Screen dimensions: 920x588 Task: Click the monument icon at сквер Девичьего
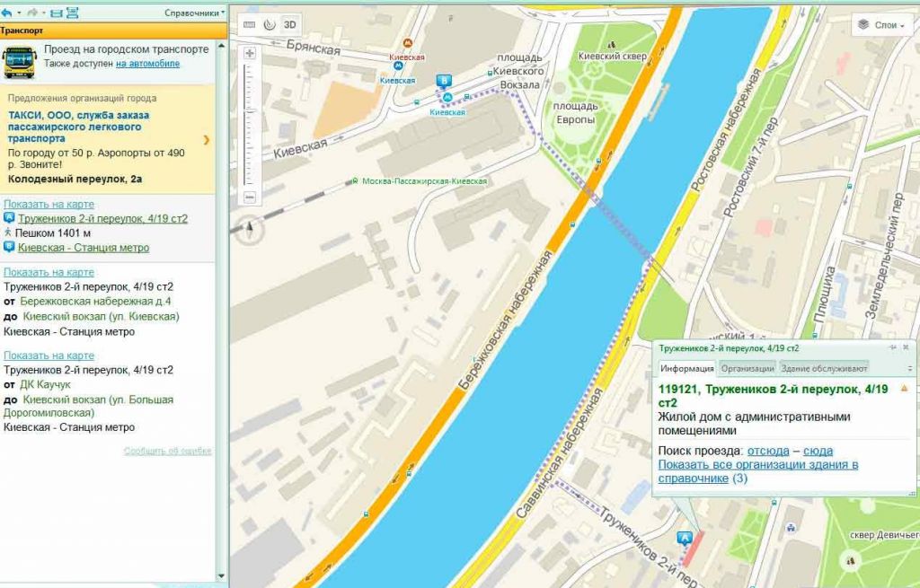pyautogui.click(x=850, y=561)
